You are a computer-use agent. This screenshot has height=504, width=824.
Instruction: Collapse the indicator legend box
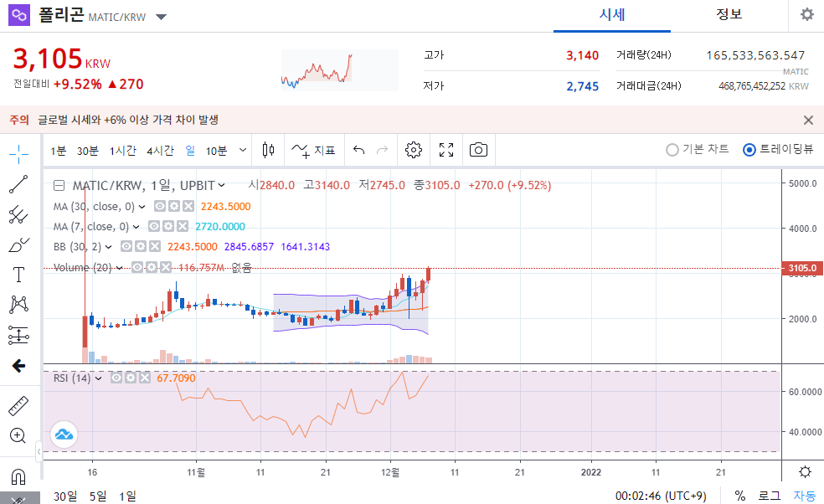pos(59,186)
